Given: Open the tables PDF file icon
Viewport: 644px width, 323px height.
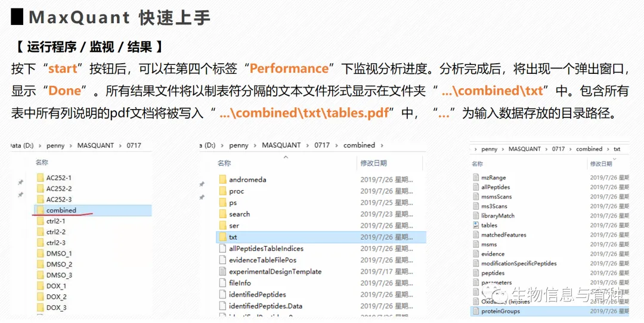Looking at the screenshot, I should 476,225.
